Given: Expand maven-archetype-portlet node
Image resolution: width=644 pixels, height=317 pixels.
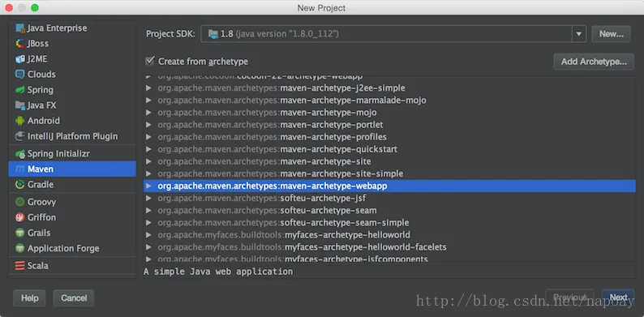Looking at the screenshot, I should tap(148, 125).
